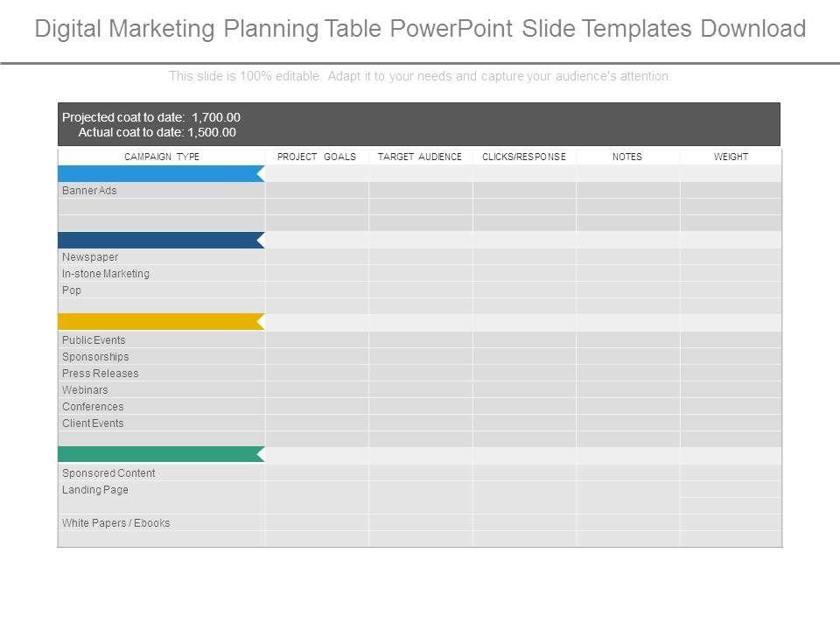840x630 pixels.
Task: Click the In-stone Marketing row
Action: click(x=106, y=274)
